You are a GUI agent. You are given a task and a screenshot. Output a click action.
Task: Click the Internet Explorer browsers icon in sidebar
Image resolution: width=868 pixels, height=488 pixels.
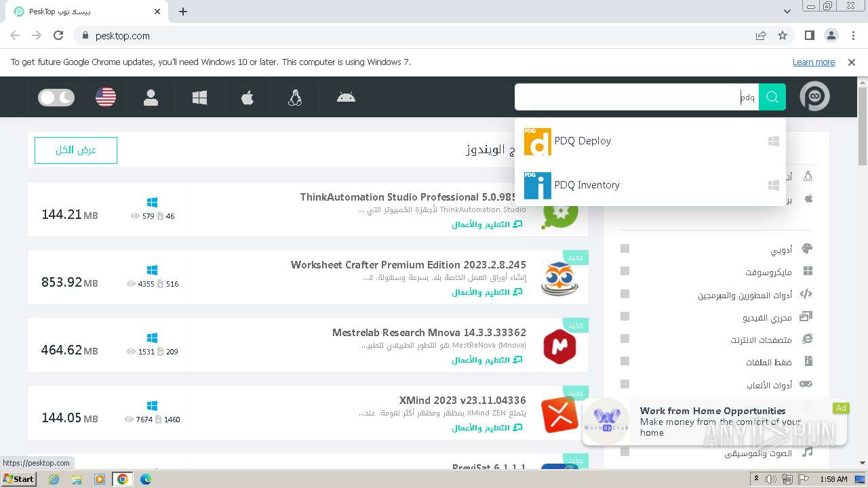[807, 339]
